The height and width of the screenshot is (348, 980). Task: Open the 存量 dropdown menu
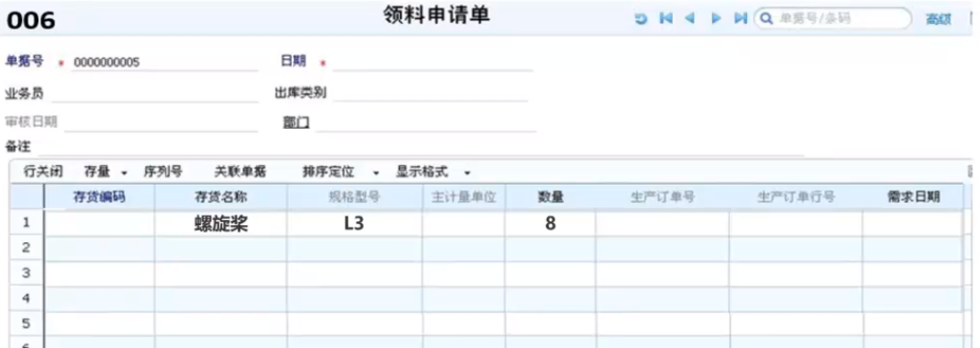coord(105,172)
